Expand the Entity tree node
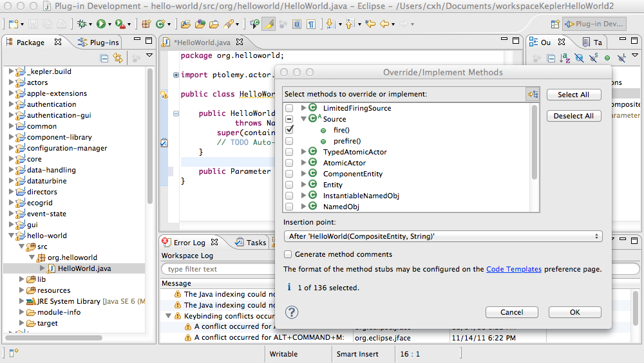Image resolution: width=644 pixels, height=363 pixels. pos(303,185)
